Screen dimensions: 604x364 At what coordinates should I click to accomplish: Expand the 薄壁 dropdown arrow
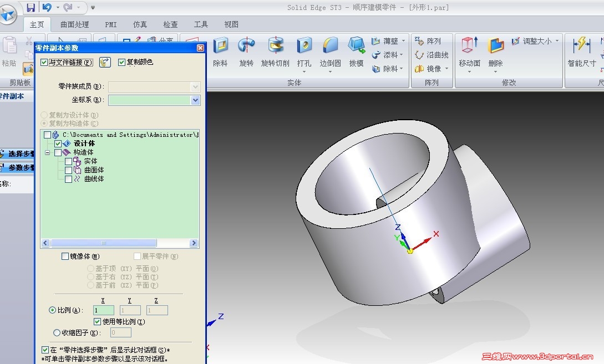[403, 41]
